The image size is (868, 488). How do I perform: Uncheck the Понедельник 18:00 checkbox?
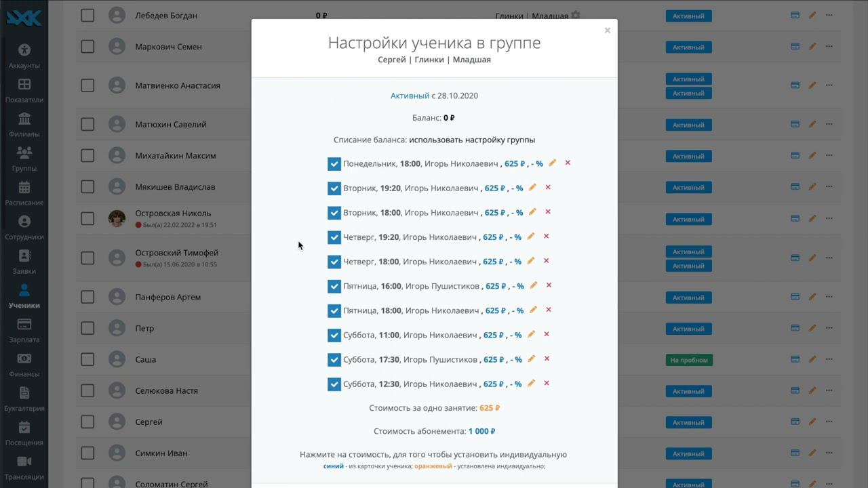point(334,164)
